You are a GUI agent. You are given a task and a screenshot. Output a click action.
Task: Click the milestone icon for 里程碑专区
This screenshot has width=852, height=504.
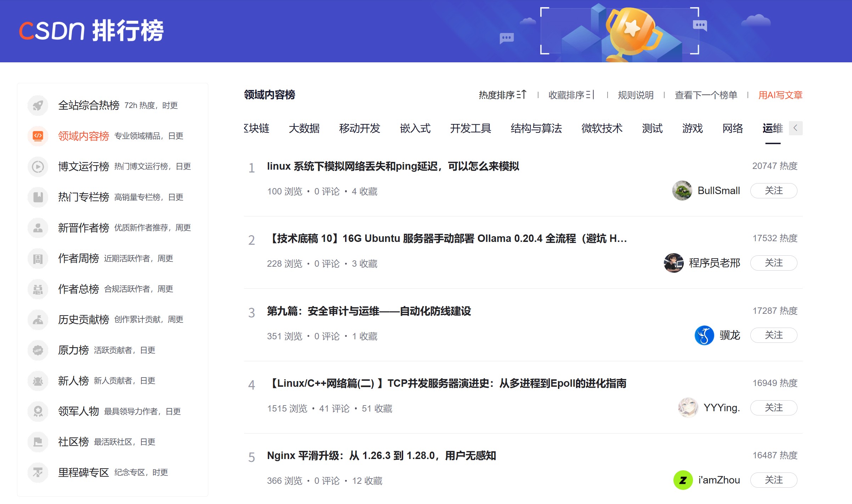(x=38, y=472)
